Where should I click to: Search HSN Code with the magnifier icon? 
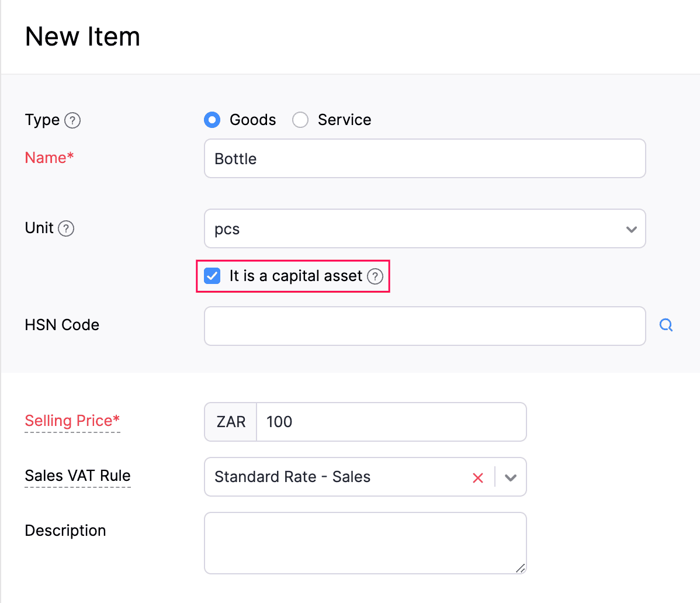coord(666,325)
